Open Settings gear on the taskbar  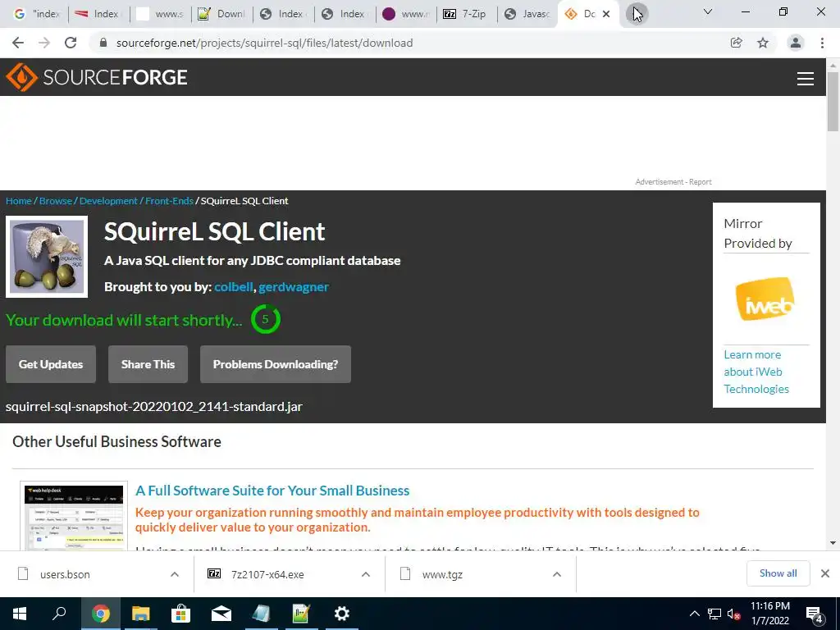point(341,614)
